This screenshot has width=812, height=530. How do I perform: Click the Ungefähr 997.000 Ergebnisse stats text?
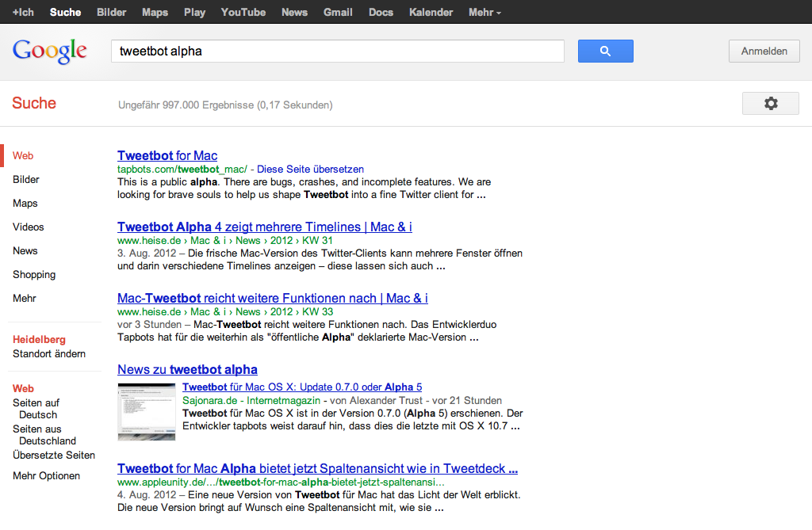tap(225, 105)
